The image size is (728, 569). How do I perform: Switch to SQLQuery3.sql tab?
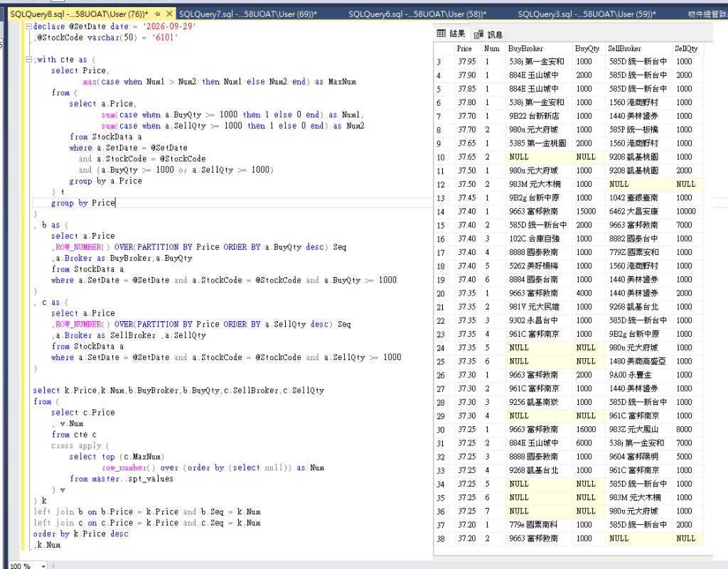[x=587, y=14]
